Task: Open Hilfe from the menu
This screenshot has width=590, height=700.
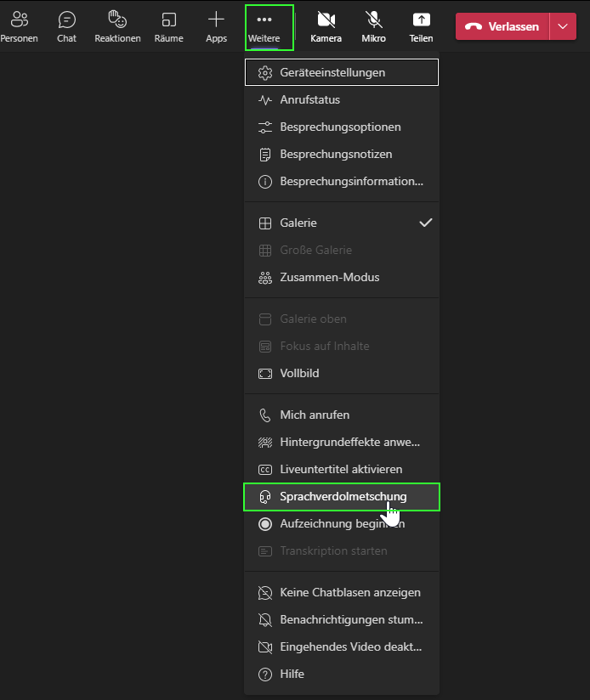Action: (292, 674)
